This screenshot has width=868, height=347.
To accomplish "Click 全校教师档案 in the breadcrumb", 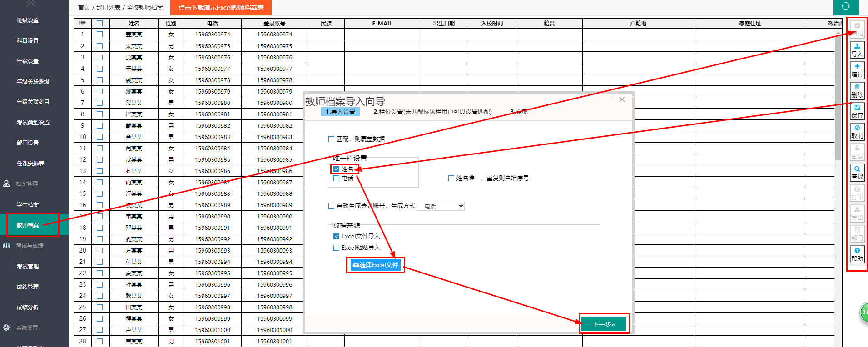I will 145,7.
